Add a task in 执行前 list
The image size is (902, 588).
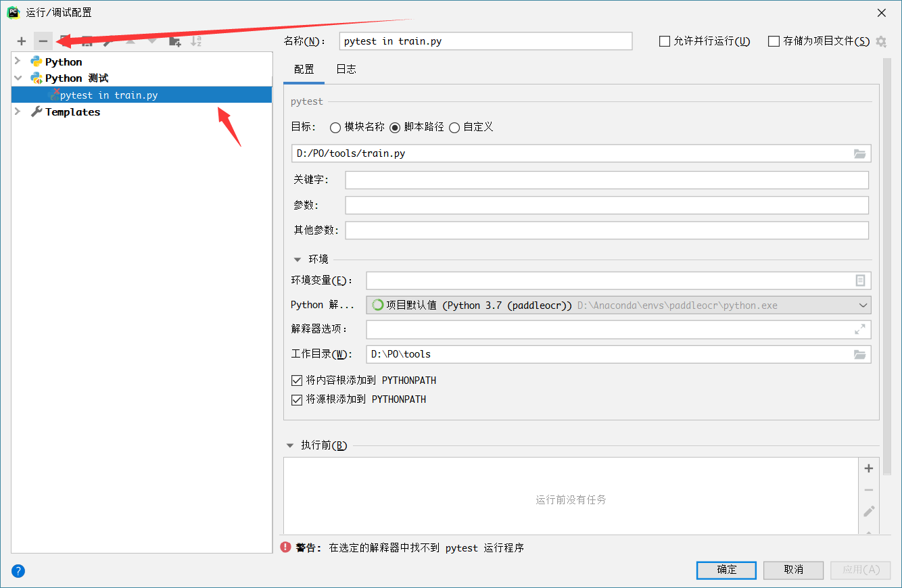pos(869,468)
